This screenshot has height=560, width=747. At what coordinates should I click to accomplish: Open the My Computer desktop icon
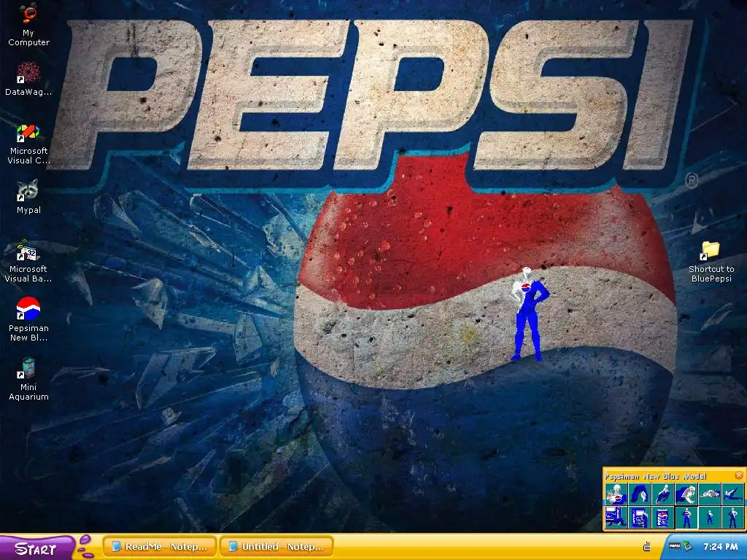[28, 24]
